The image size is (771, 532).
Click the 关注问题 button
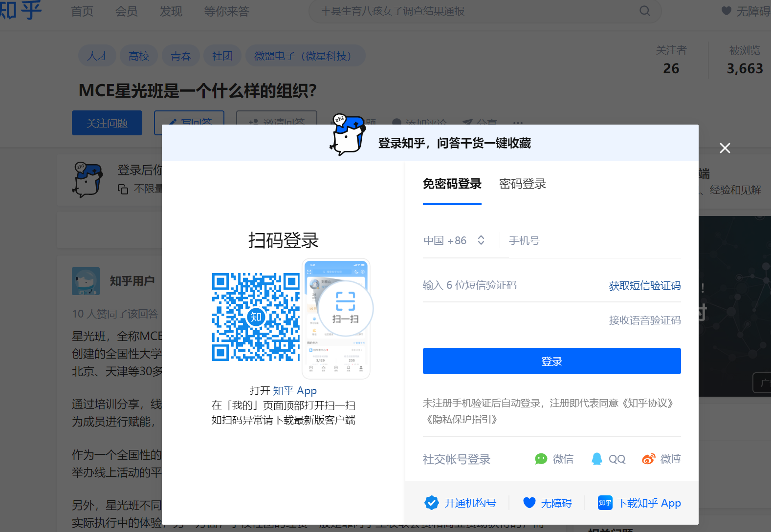[x=107, y=123]
